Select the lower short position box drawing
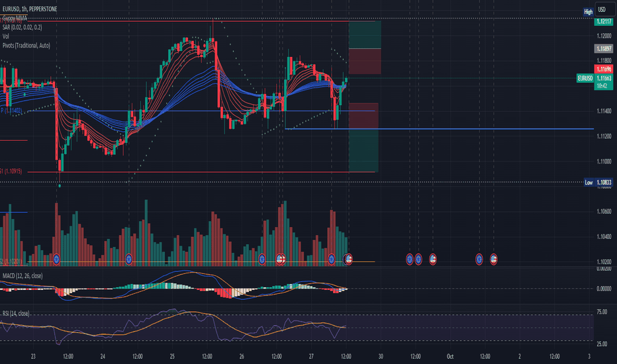The image size is (617, 364). [x=363, y=138]
